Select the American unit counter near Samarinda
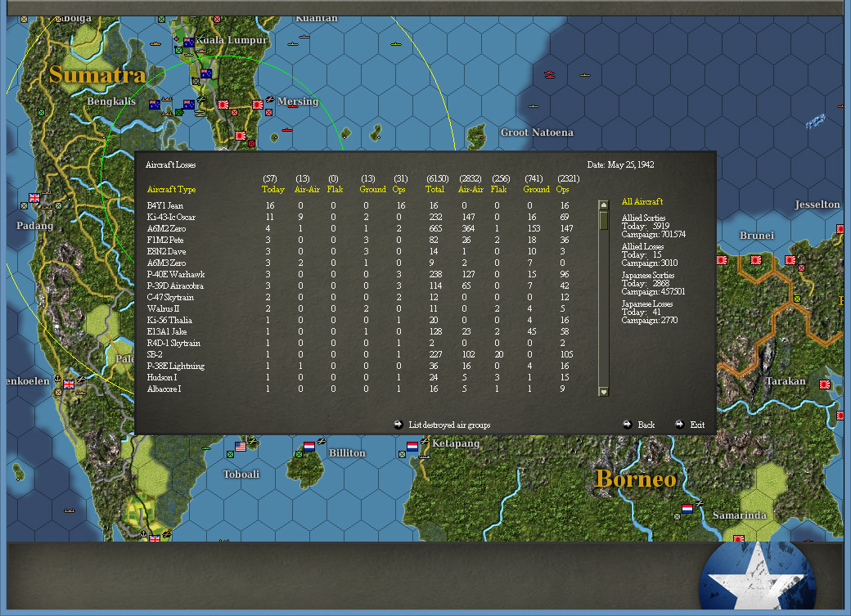851x616 pixels. pos(687,509)
